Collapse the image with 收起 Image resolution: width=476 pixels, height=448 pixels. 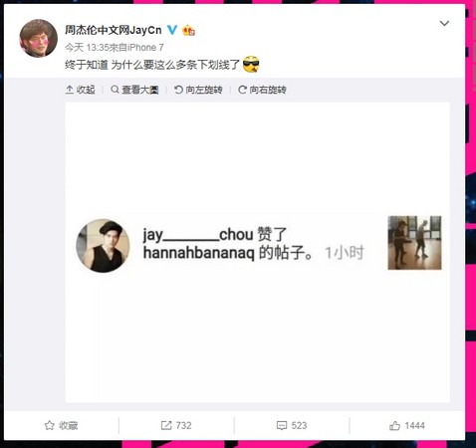coord(81,90)
